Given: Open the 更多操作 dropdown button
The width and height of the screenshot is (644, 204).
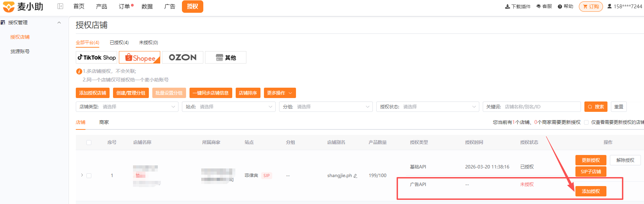Looking at the screenshot, I should tap(280, 93).
